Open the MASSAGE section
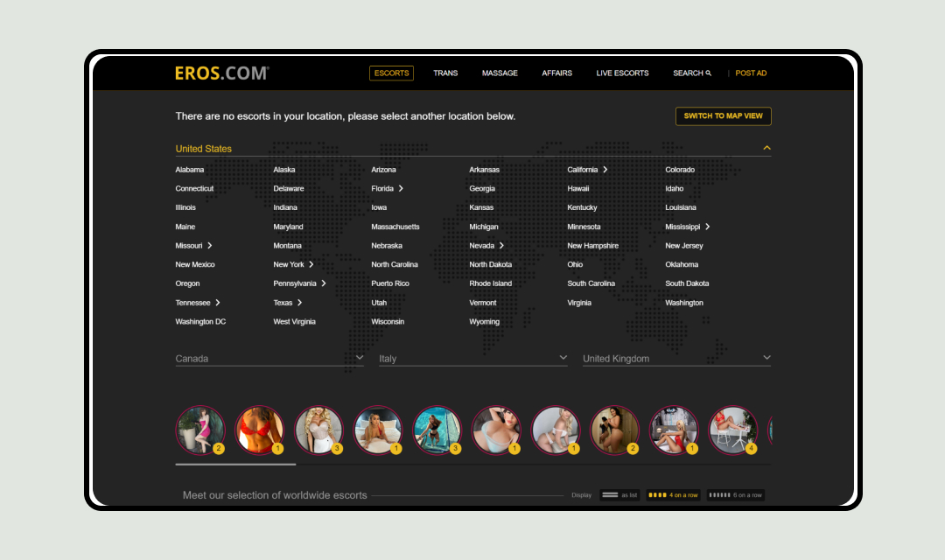The width and height of the screenshot is (945, 560). (500, 73)
